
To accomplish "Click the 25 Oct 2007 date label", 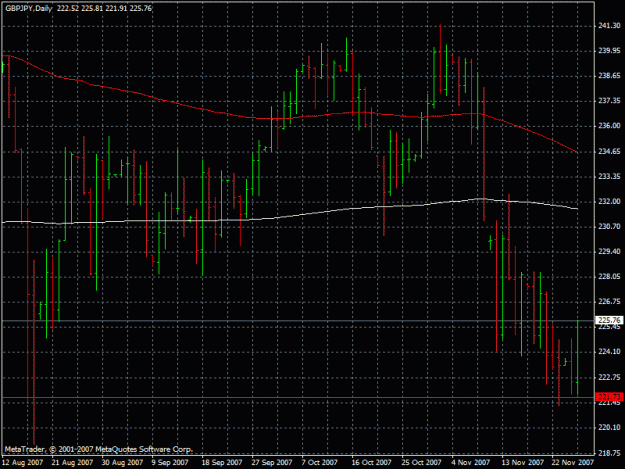I will 421,463.
